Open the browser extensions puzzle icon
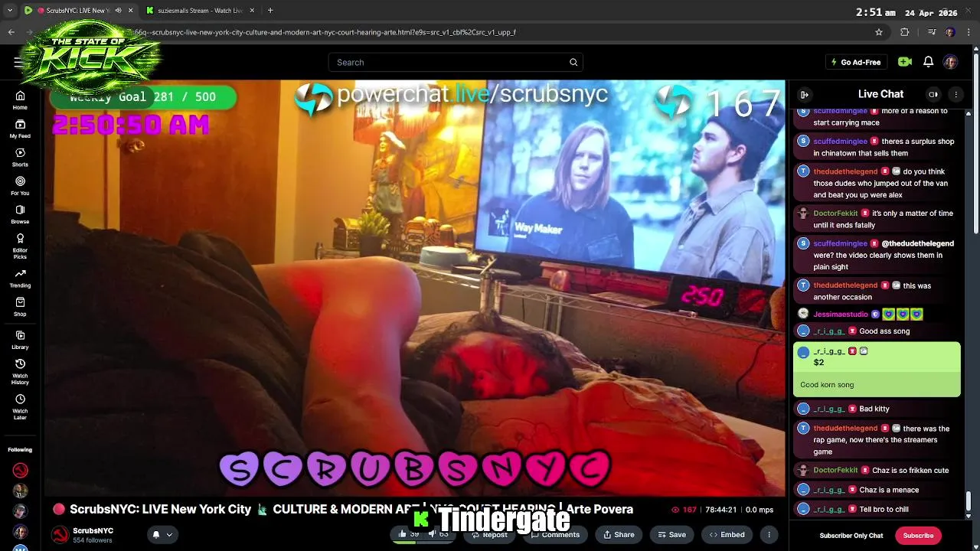Image resolution: width=980 pixels, height=551 pixels. point(904,32)
